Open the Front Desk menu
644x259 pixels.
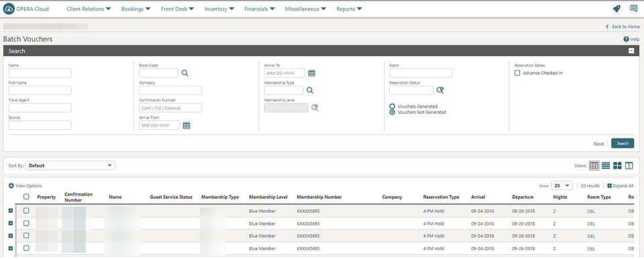177,9
